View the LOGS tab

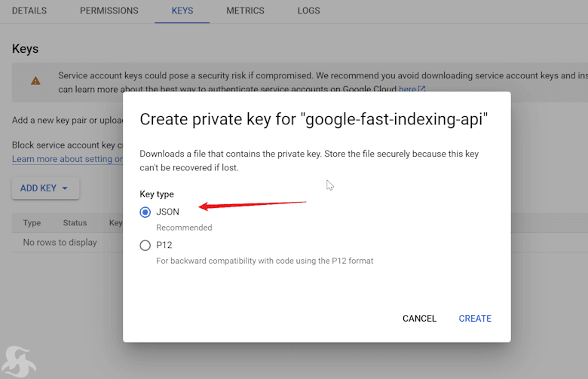308,11
